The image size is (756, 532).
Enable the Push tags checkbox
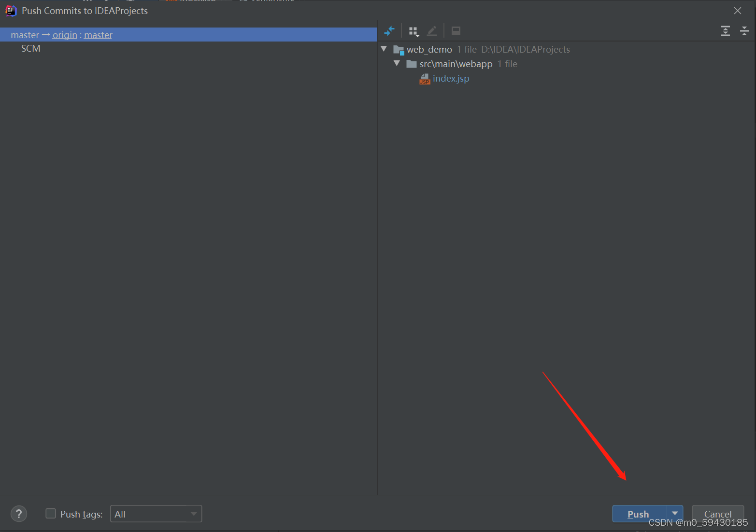click(x=51, y=514)
